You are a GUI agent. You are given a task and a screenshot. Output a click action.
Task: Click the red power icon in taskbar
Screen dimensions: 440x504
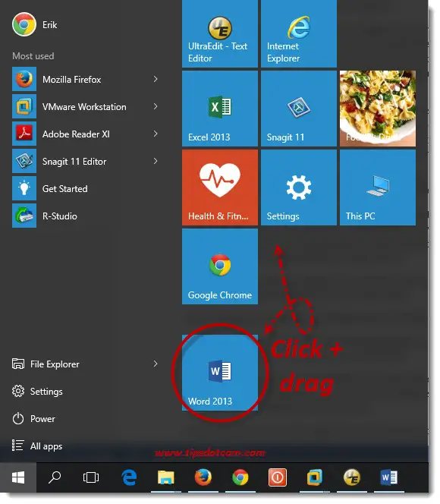(x=278, y=477)
